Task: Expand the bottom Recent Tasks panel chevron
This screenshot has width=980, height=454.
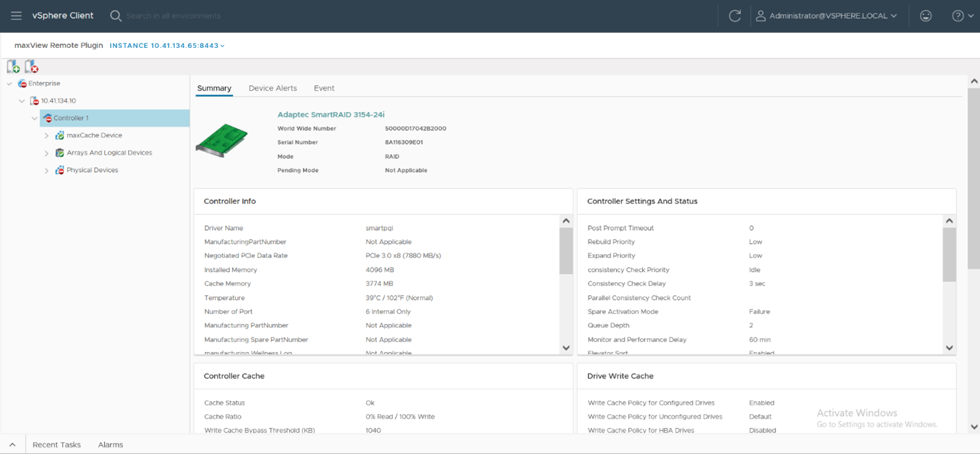Action: click(x=12, y=444)
